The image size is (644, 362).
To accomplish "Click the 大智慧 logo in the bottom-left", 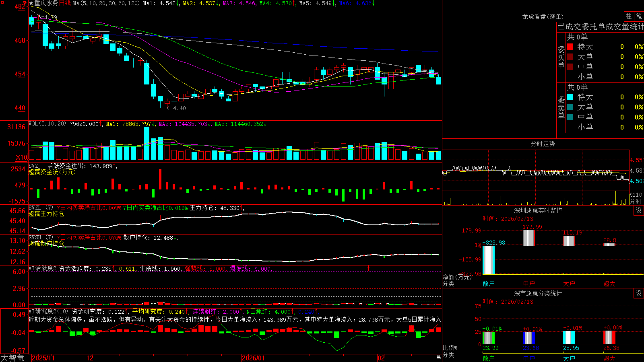I will pos(12,358).
